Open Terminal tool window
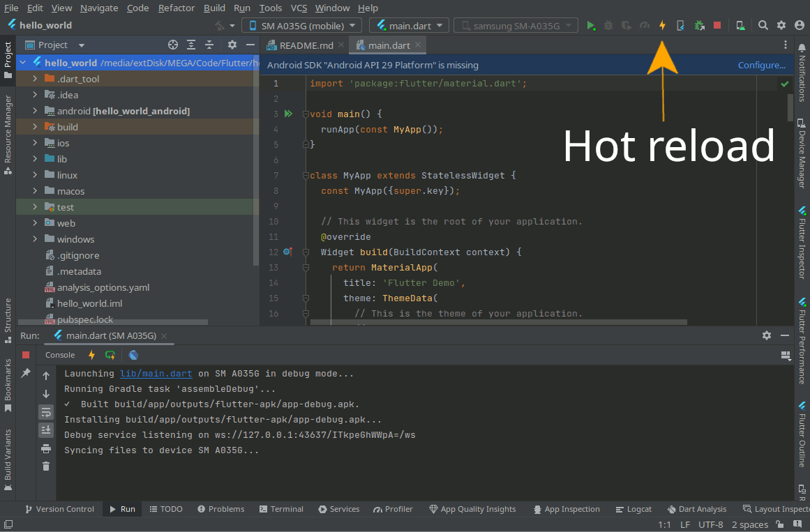Screen dimensions: 810x532 point(281,509)
